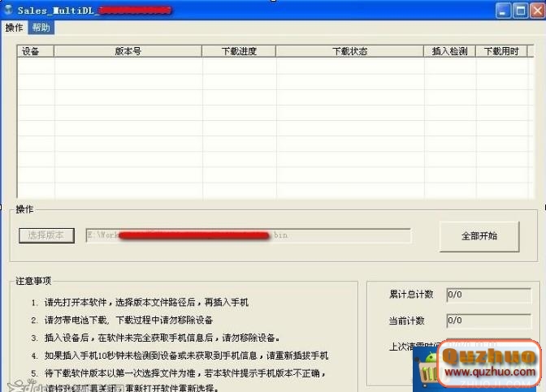
Task: Minimize the Sales_MultiDL window
Action: (x=503, y=11)
